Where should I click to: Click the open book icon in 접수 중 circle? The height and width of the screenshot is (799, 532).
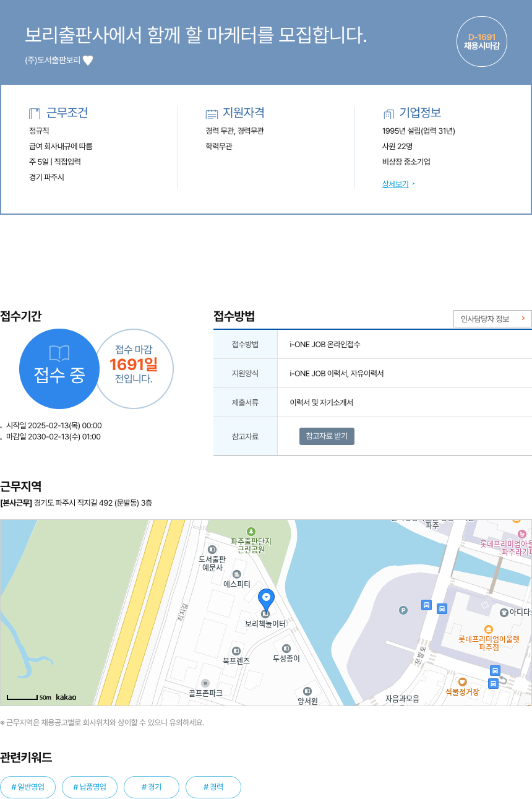59,354
